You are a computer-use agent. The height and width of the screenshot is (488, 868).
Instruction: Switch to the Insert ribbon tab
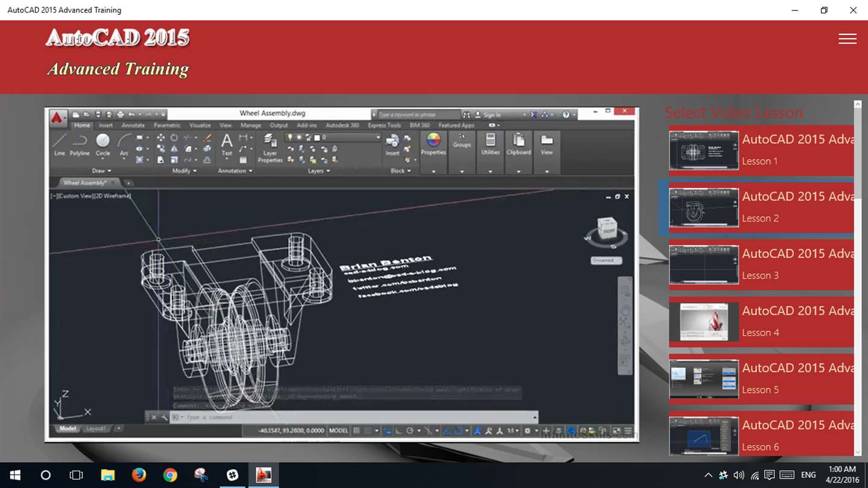click(x=105, y=125)
